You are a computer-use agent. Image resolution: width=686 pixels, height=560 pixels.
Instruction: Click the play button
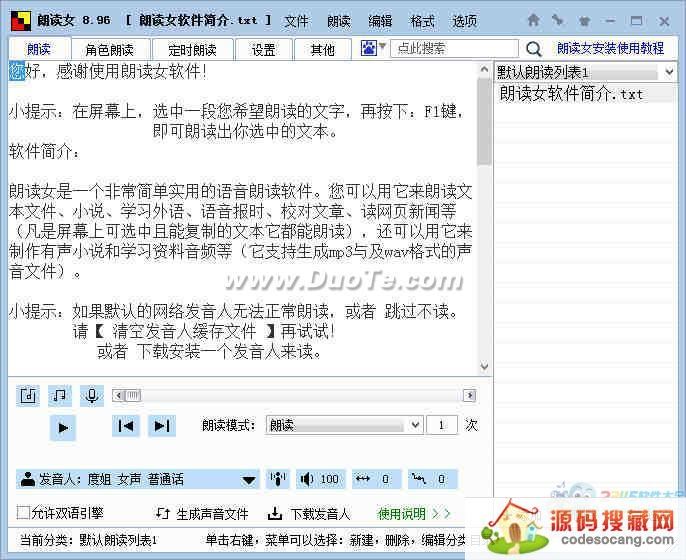point(62,427)
